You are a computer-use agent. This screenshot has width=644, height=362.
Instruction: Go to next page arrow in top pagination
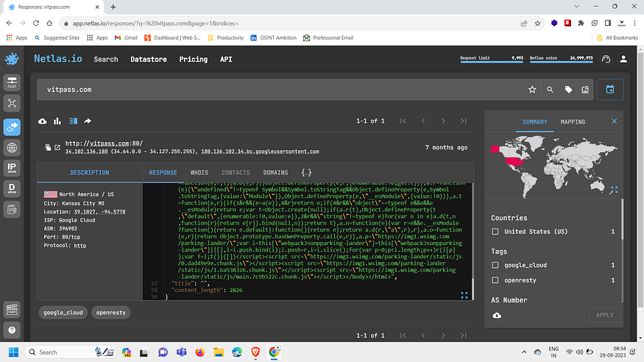[443, 121]
